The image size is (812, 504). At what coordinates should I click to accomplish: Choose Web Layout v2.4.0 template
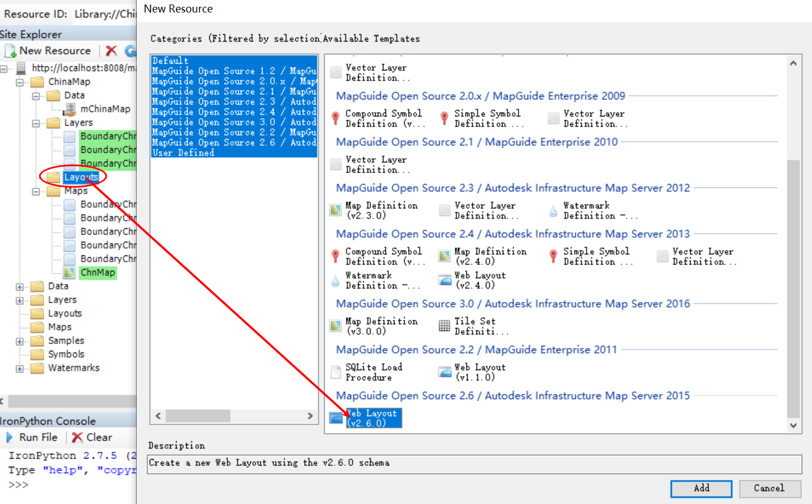(x=472, y=280)
